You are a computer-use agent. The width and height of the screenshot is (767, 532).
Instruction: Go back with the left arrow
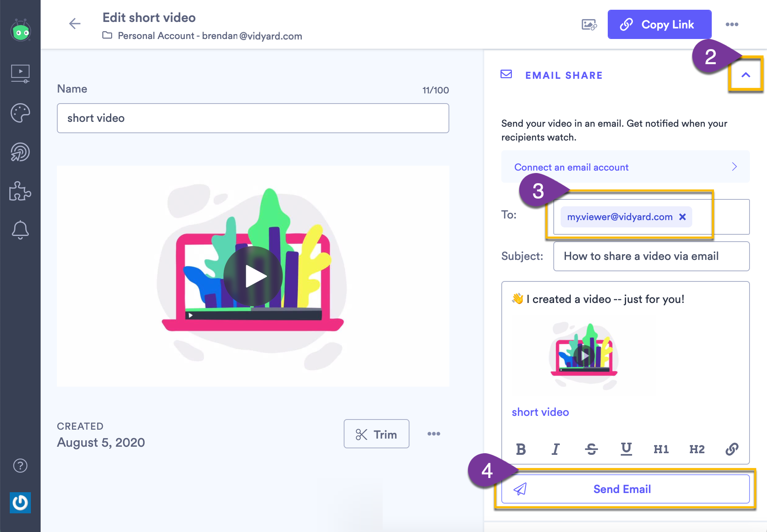pos(75,24)
